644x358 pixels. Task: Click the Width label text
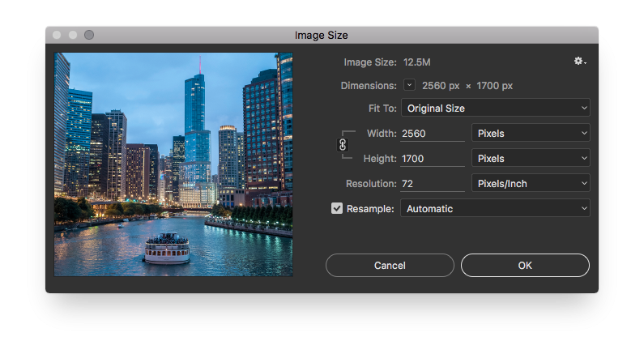(x=382, y=133)
